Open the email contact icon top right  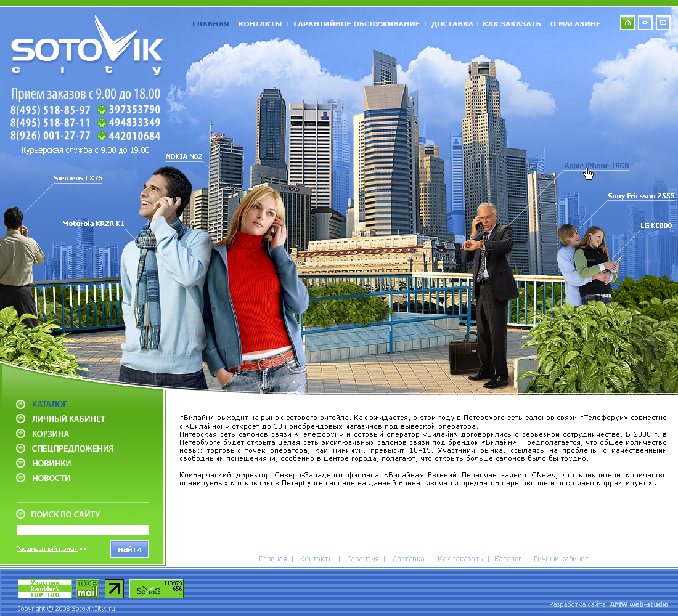point(662,23)
